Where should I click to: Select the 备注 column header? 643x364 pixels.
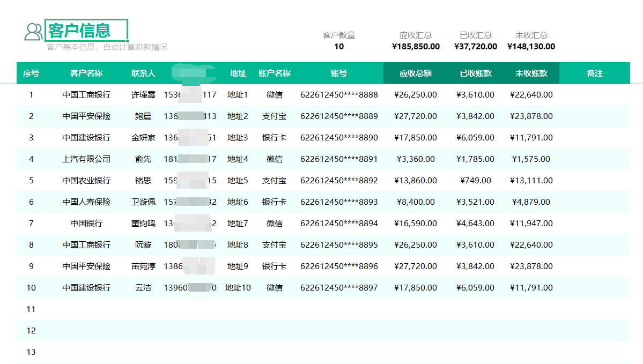tap(595, 73)
